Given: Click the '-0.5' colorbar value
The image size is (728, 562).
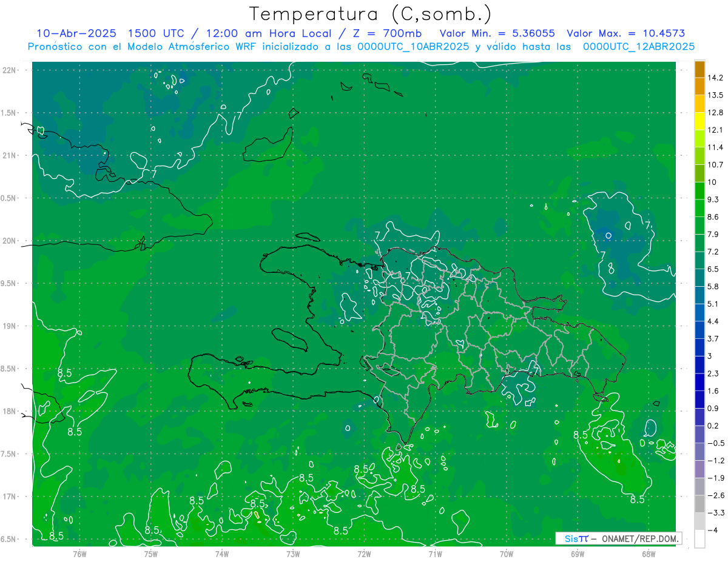Looking at the screenshot, I should coord(716,443).
